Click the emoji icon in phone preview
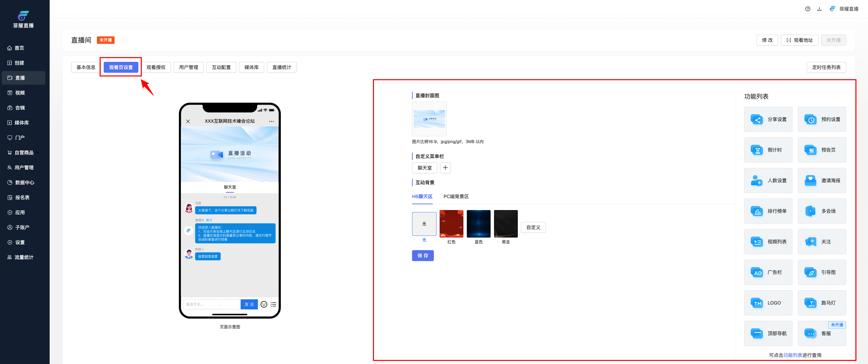This screenshot has height=364, width=868. coord(264,305)
